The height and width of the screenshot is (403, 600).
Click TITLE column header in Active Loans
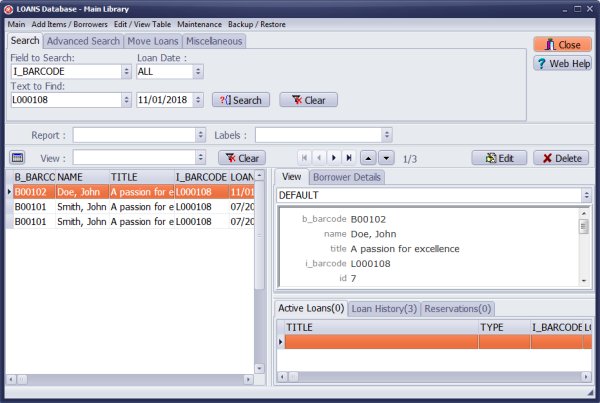tap(382, 327)
